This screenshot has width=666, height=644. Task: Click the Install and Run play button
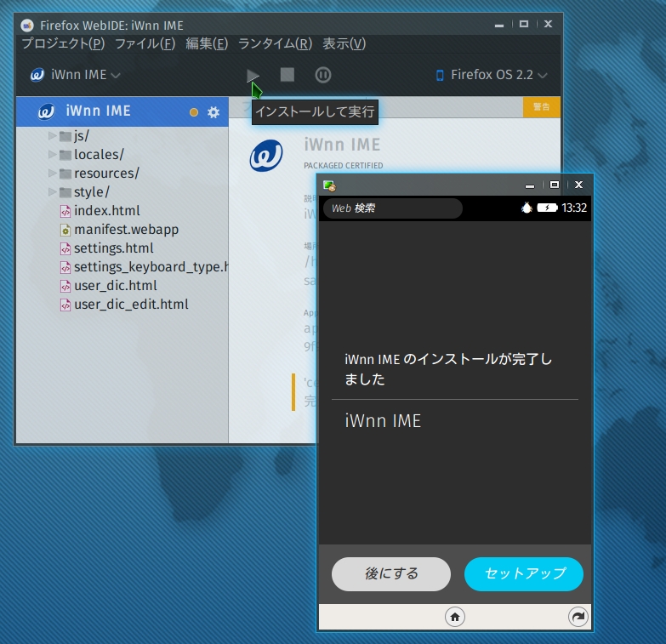pos(253,76)
